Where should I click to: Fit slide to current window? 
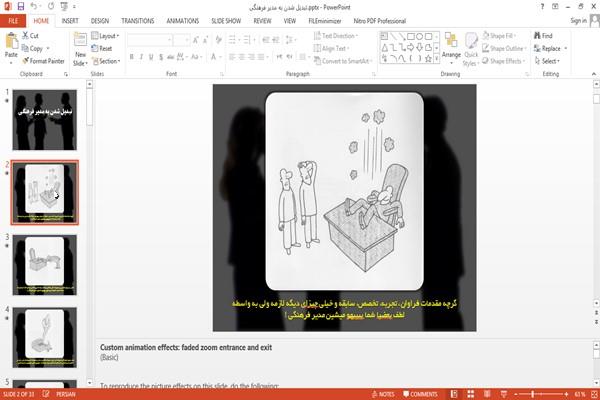coord(594,394)
